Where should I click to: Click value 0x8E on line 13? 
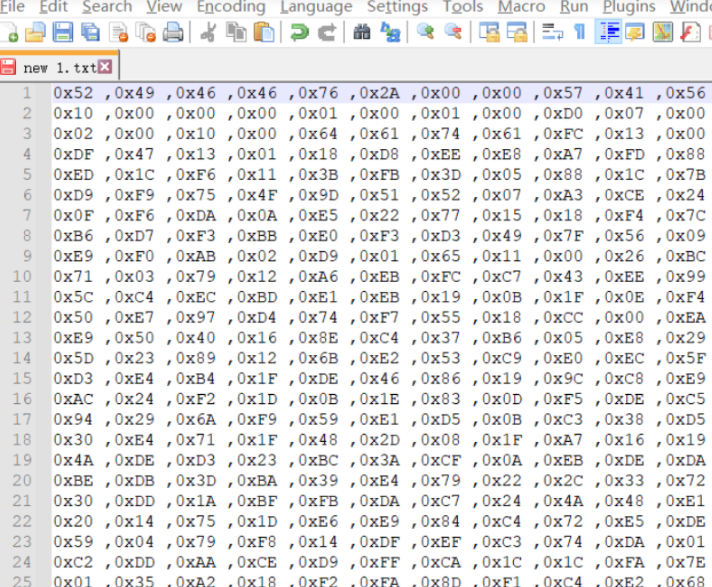pyautogui.click(x=318, y=338)
